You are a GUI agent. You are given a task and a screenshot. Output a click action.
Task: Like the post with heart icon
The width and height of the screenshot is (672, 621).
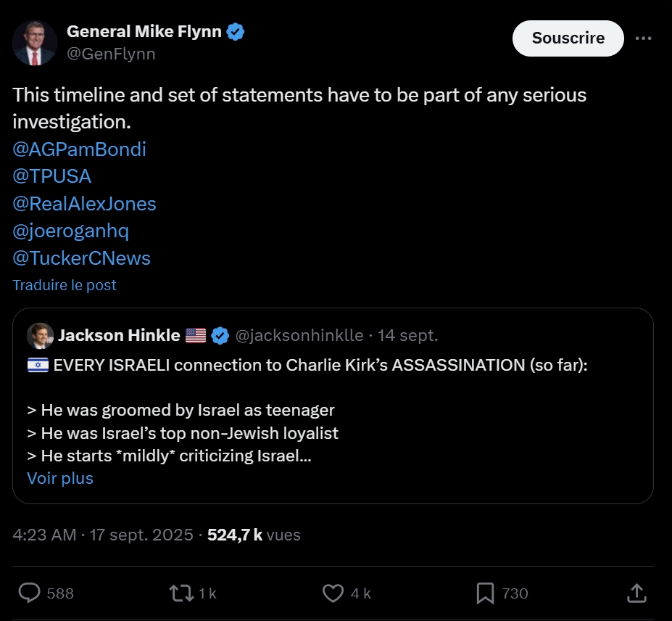click(x=333, y=593)
